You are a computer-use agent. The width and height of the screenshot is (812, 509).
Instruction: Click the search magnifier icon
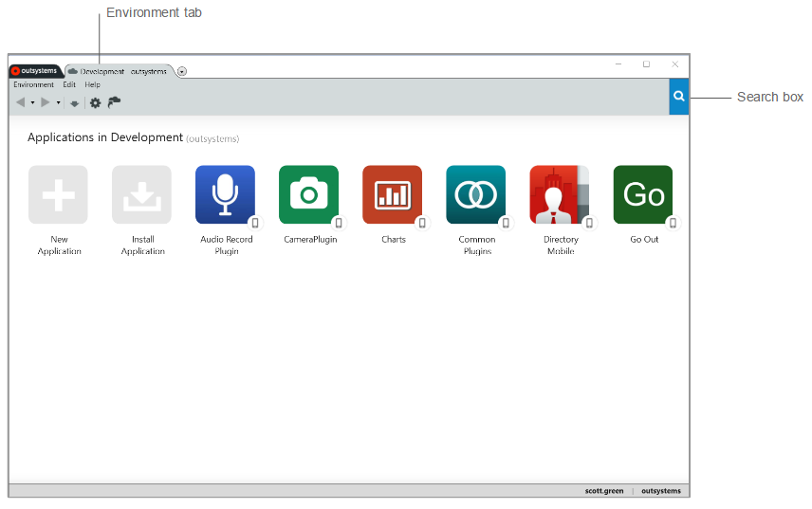coord(678,97)
